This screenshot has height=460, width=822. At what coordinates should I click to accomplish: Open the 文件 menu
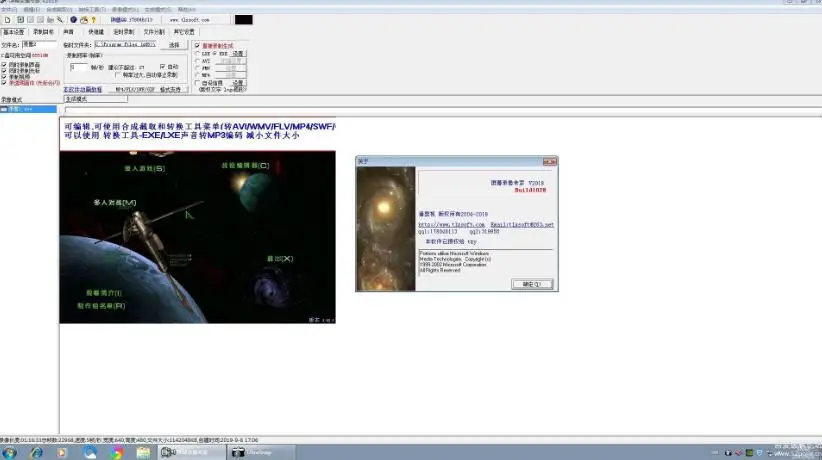click(x=9, y=9)
